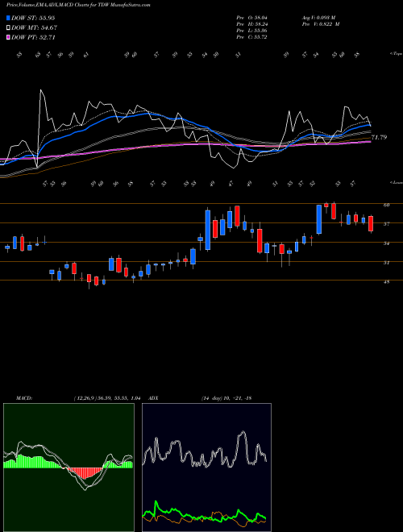403x532 pixels.
Task: Click the tall blue candlestick reaching 60
Action: pos(319,219)
